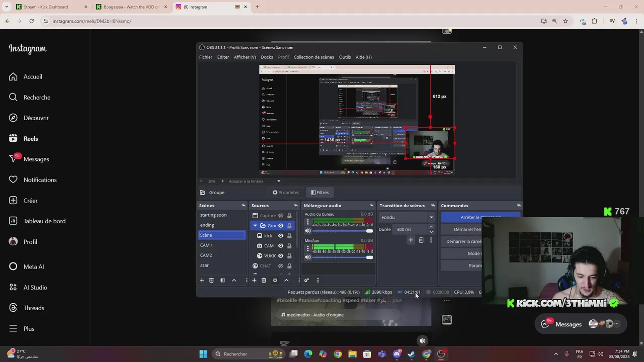This screenshot has height=362, width=644.
Task: Open the Collection de scènes menu
Action: pos(314,57)
